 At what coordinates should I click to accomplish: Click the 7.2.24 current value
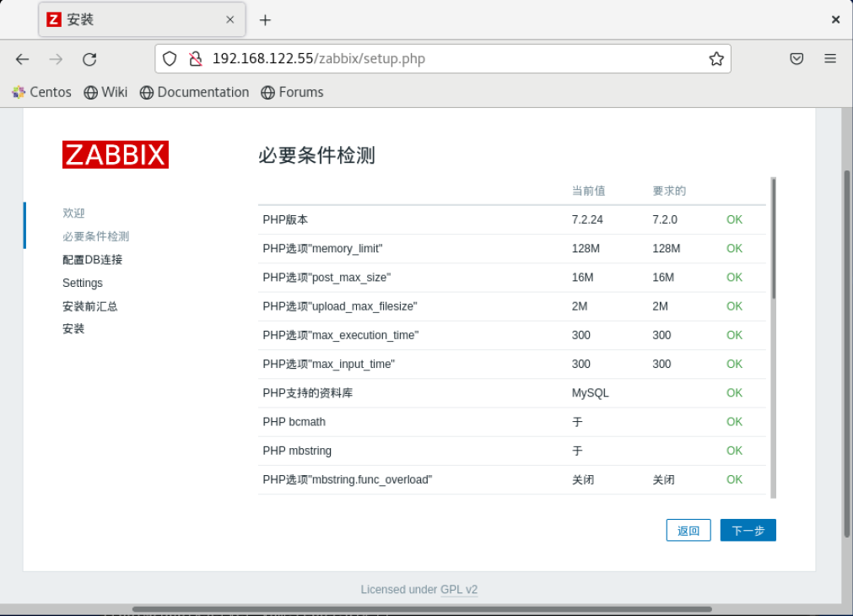click(x=587, y=220)
